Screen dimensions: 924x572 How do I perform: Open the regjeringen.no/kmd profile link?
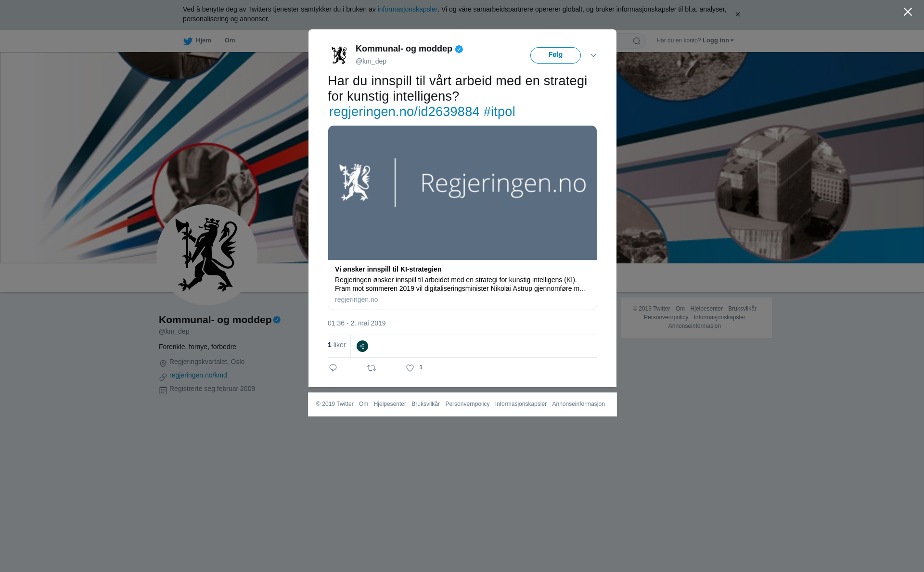click(x=198, y=375)
